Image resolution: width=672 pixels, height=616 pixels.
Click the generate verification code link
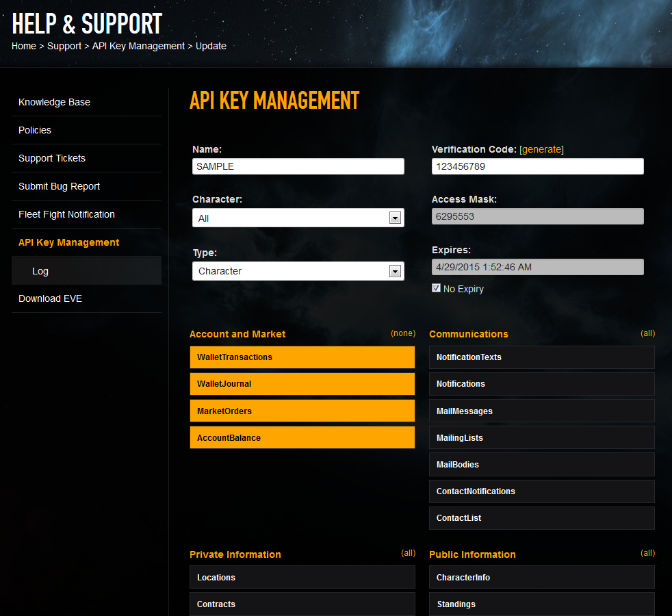[x=541, y=149]
